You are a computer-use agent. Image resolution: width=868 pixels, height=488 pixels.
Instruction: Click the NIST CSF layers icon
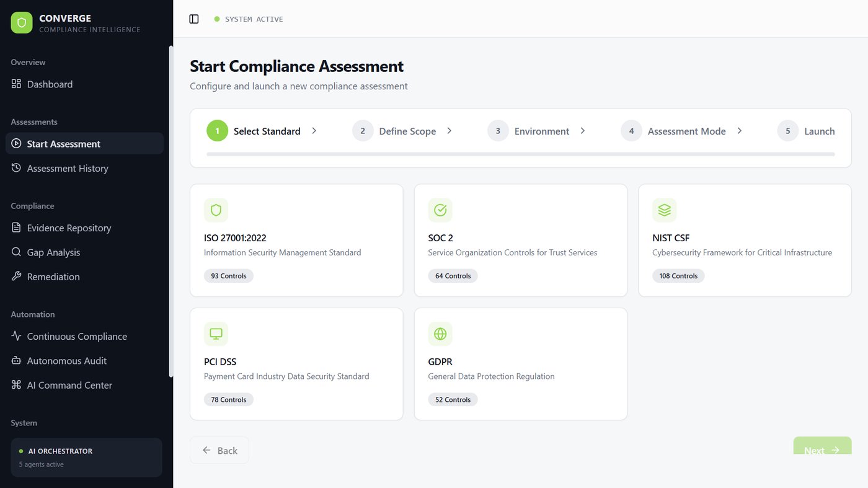(x=665, y=210)
